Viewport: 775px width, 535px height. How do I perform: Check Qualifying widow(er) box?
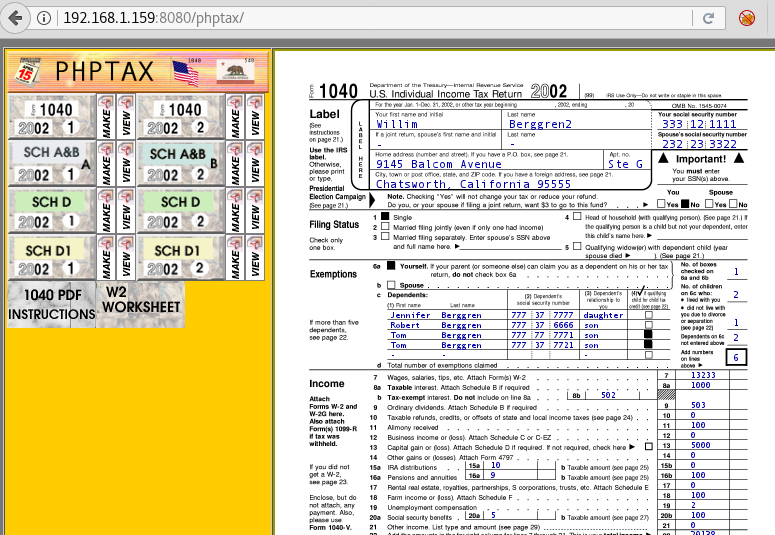[x=577, y=246]
